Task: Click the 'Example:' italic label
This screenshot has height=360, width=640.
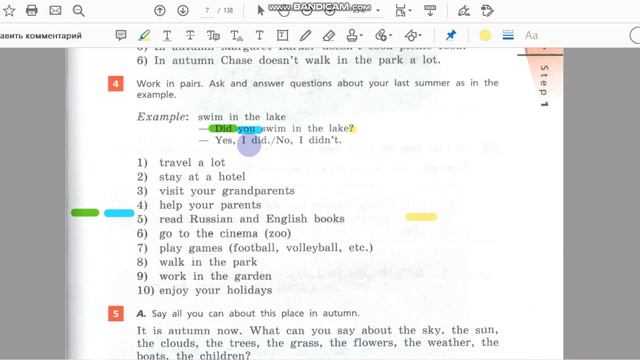Action: (x=162, y=117)
